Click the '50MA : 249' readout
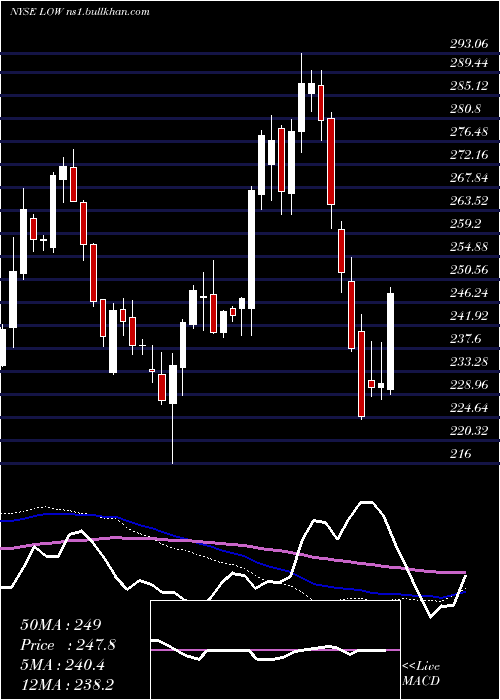 (x=61, y=625)
